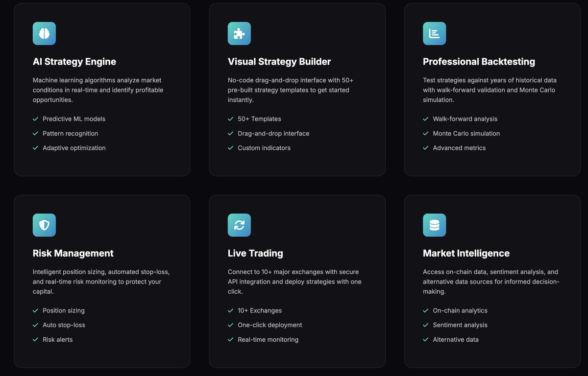Click the 10+ Exchanges text
Viewport: 588px width, 376px height.
coord(260,311)
